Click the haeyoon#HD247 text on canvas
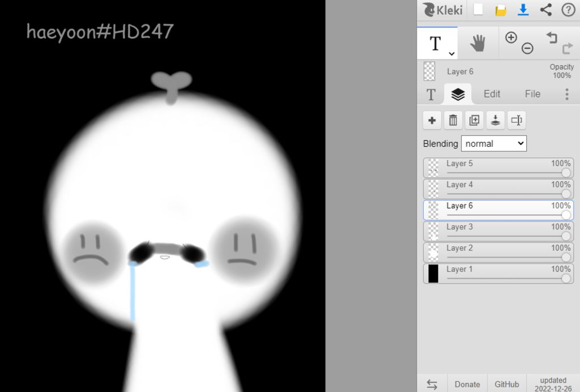 (100, 32)
